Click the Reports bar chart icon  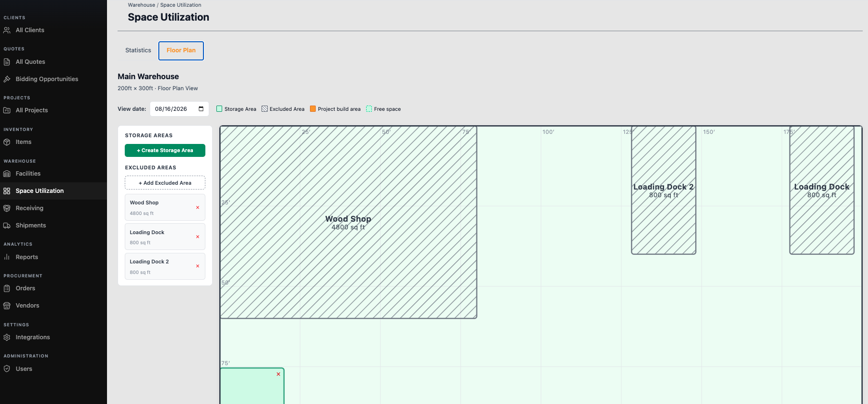coord(7,257)
